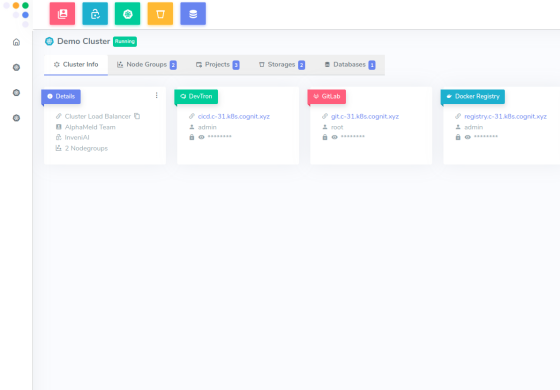Viewport: 560px width, 390px height.
Task: Select the yellow storage bucket icon
Action: pos(160,14)
